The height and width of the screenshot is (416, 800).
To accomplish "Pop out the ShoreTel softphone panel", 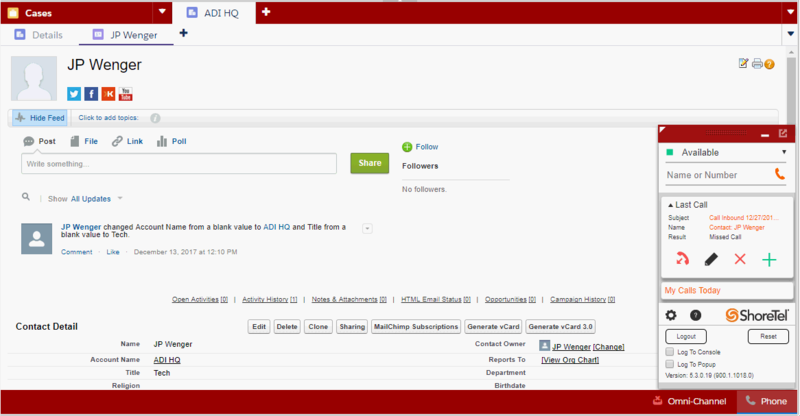I will pos(783,134).
